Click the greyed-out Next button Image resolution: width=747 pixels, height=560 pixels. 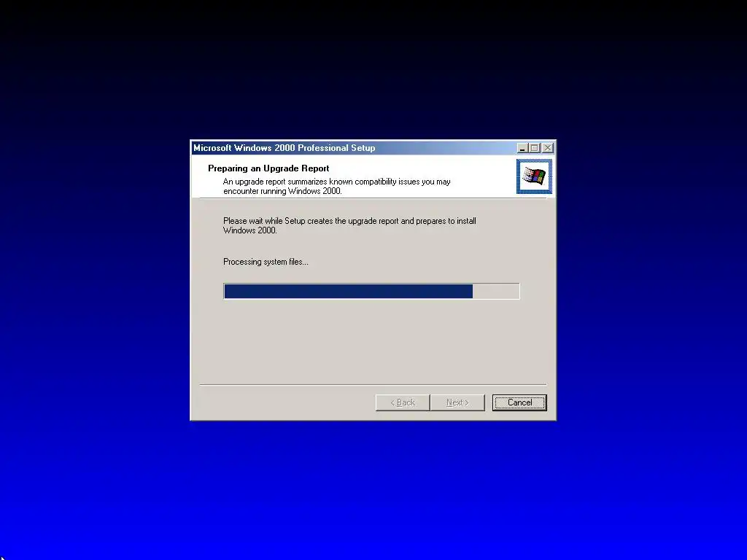pos(457,402)
